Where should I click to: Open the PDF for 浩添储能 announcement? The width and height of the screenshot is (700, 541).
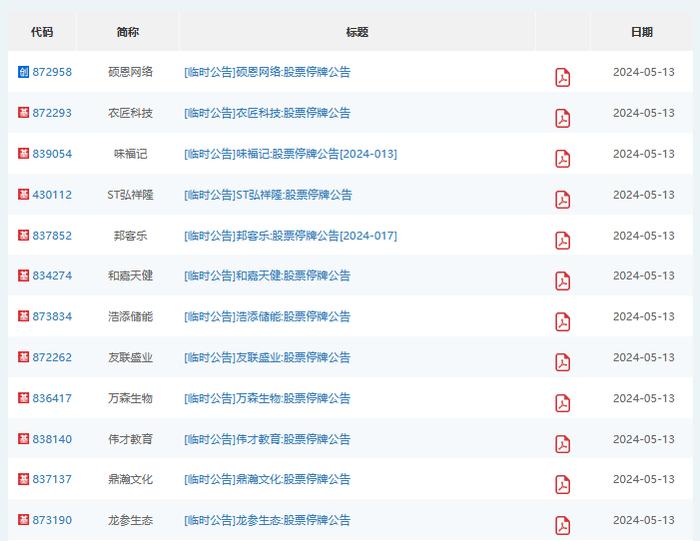click(x=562, y=322)
